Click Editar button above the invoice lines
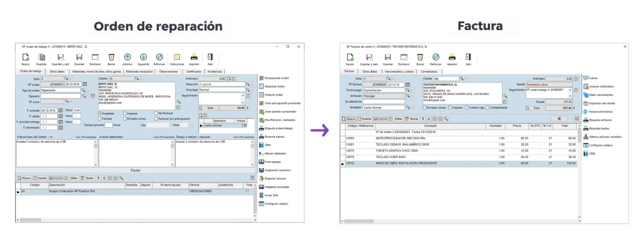Viewport: 644px width, 242px height. pos(396,119)
